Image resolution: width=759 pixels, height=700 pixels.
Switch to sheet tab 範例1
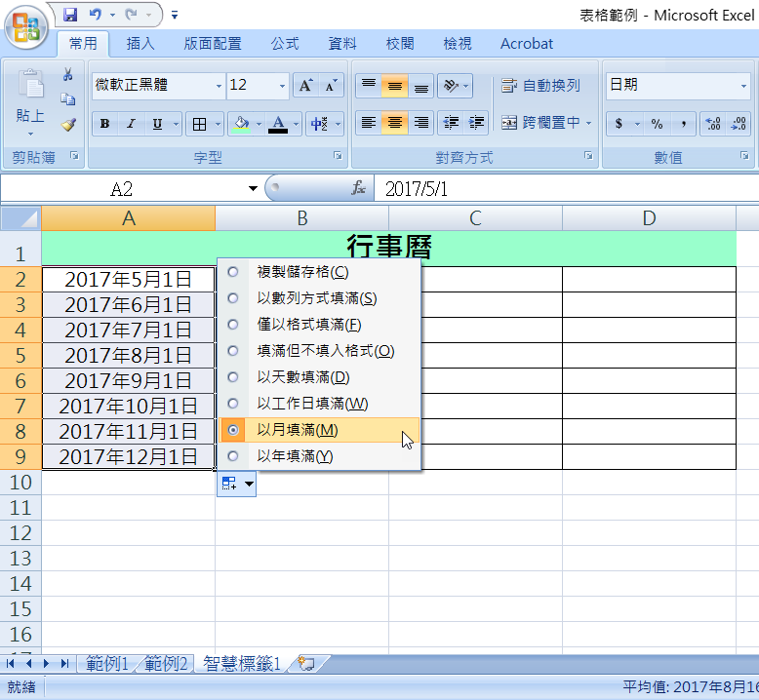pos(107,664)
